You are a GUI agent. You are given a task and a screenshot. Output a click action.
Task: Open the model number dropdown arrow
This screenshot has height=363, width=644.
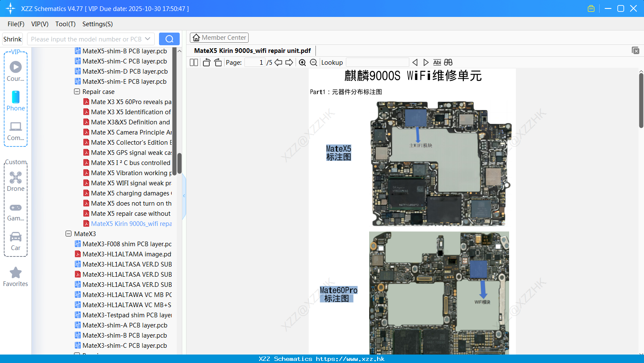[x=148, y=39]
